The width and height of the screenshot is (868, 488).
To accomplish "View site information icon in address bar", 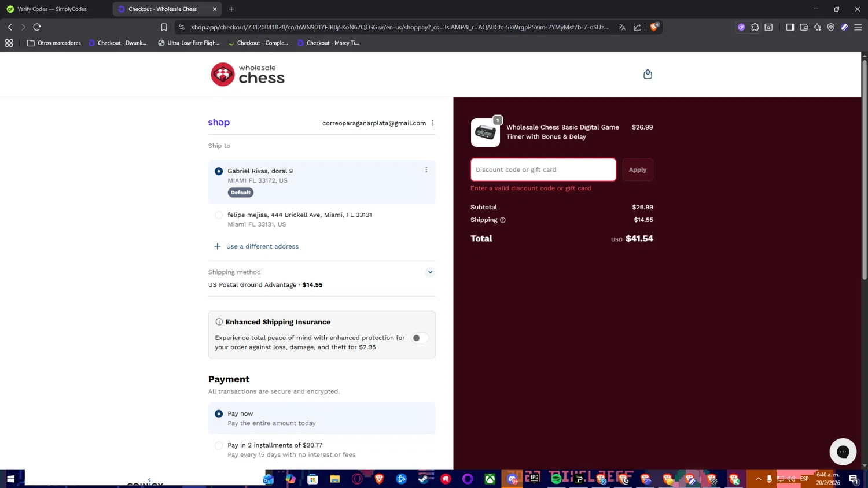I will (182, 27).
